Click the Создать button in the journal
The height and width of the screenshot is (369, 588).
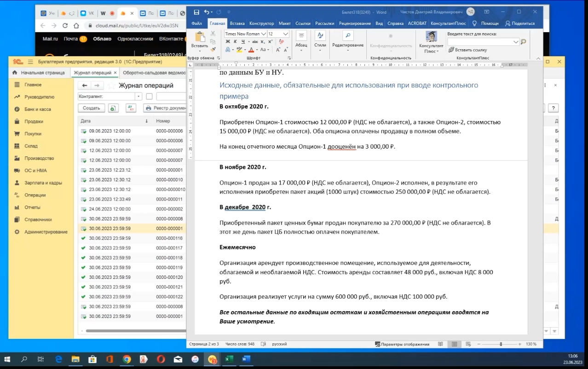click(92, 108)
